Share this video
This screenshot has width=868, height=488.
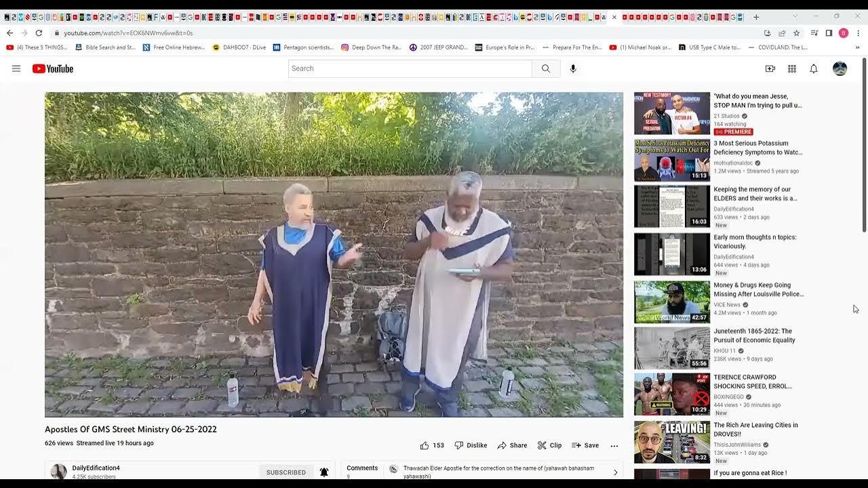click(512, 445)
